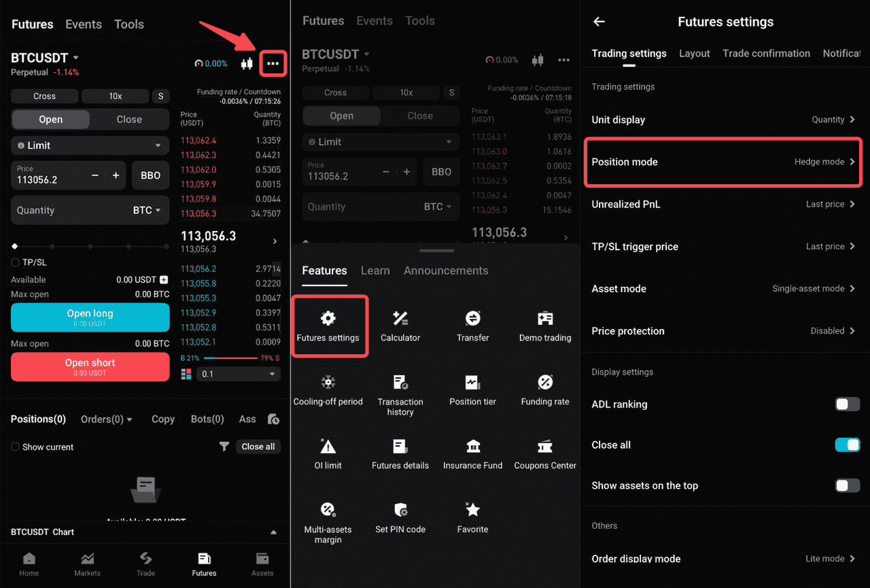Viewport: 870px width, 588px height.
Task: Open the Limit order type dropdown
Action: coord(90,145)
